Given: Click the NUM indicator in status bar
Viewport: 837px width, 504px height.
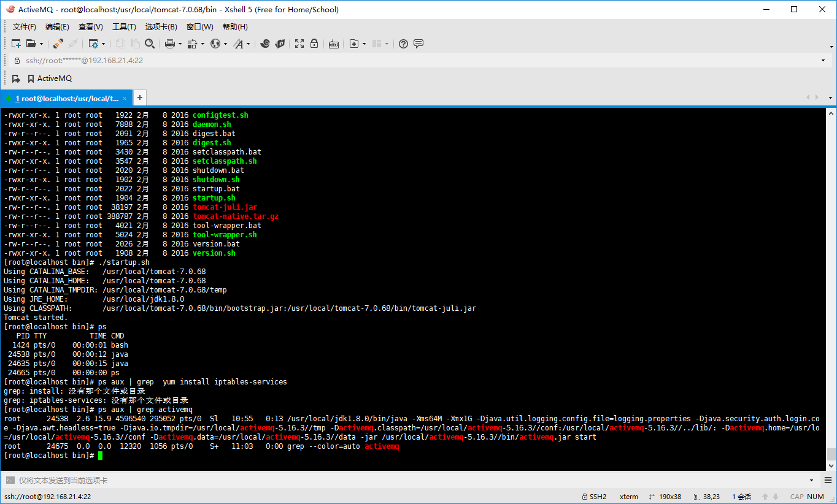Looking at the screenshot, I should tap(816, 497).
